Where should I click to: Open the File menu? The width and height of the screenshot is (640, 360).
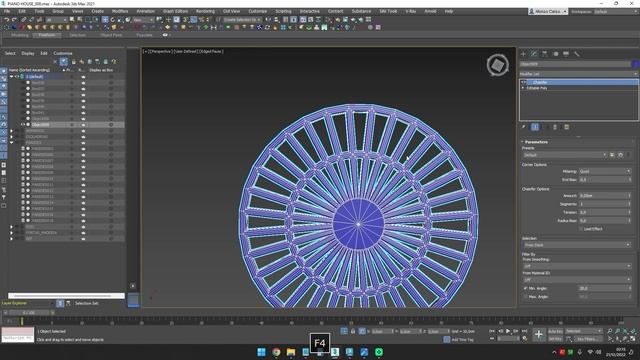[x=7, y=11]
